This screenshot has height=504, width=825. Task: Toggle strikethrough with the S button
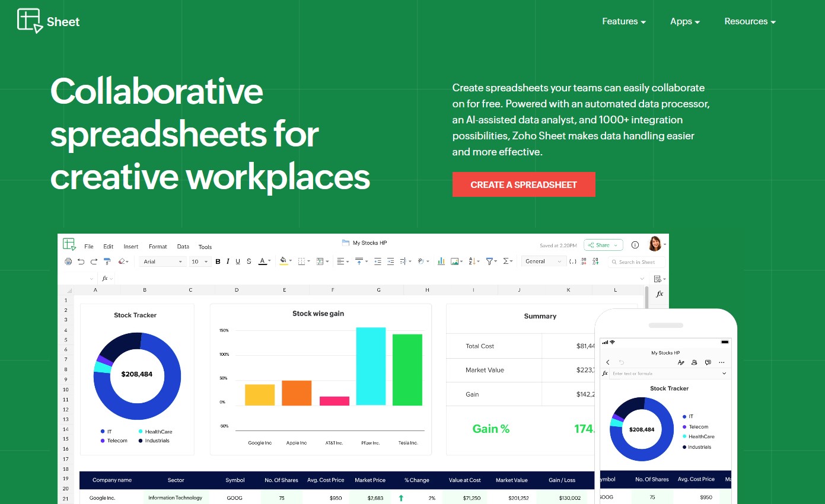pos(249,261)
